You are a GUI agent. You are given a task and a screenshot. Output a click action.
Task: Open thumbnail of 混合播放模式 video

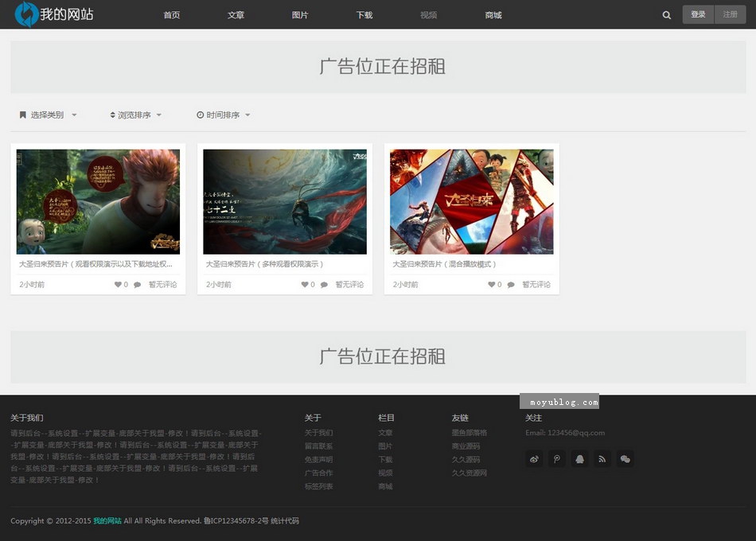[472, 201]
